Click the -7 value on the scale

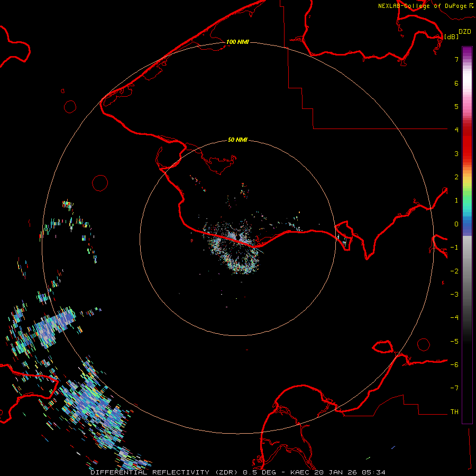[454, 388]
